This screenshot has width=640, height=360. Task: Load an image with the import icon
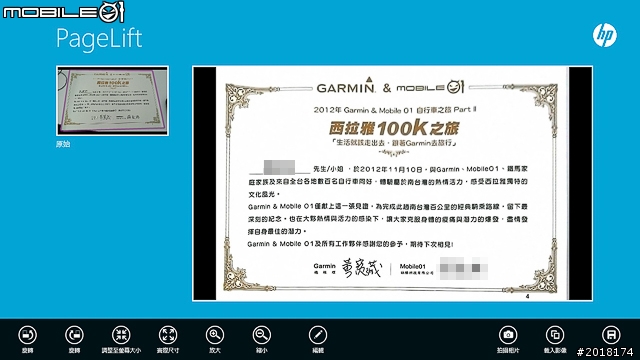[x=555, y=335]
